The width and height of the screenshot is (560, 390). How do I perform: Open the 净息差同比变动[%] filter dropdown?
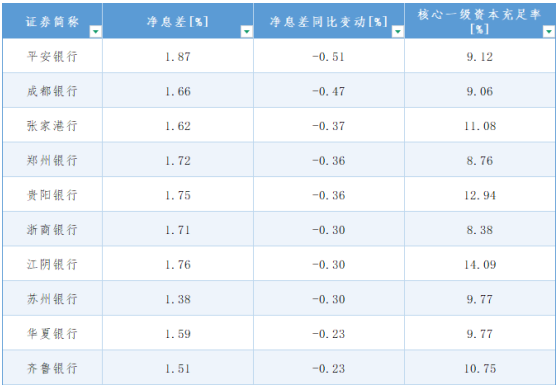398,32
